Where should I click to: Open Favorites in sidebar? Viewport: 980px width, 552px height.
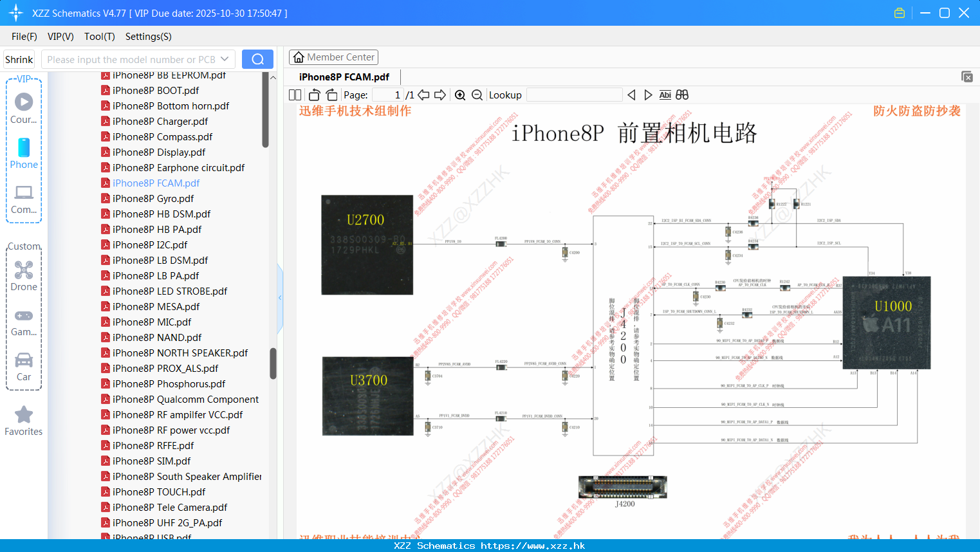pos(24,421)
